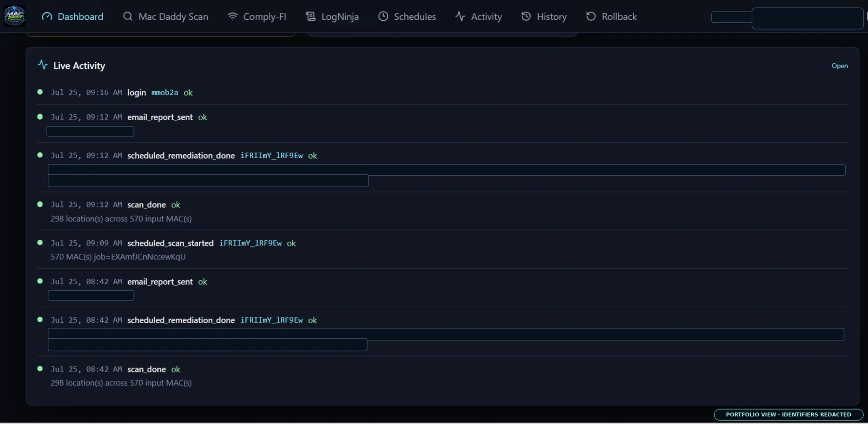Click the 'mmob2a' user identifier
Viewport: 868px width, 424px height.
(x=164, y=93)
